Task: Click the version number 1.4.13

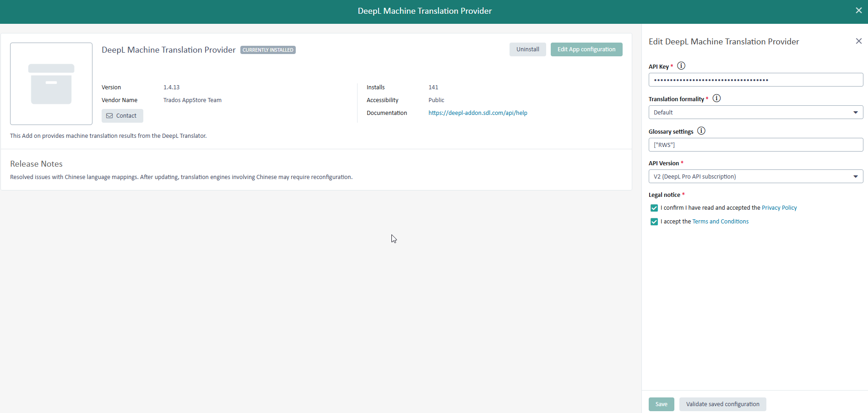Action: pos(172,87)
